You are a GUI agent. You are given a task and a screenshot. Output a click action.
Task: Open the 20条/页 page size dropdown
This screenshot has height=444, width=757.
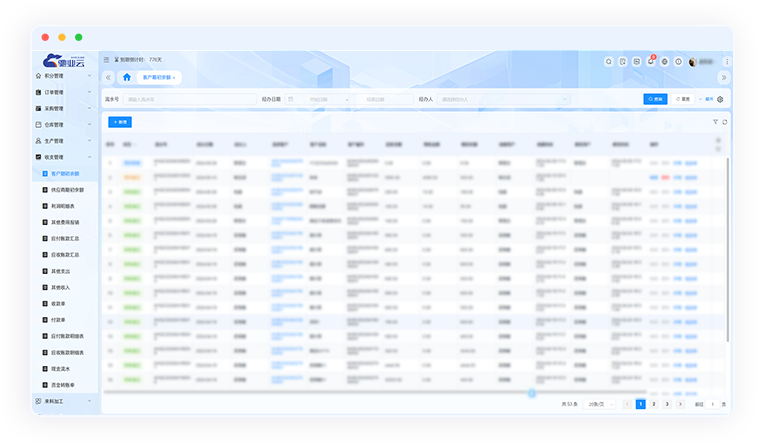pos(599,404)
